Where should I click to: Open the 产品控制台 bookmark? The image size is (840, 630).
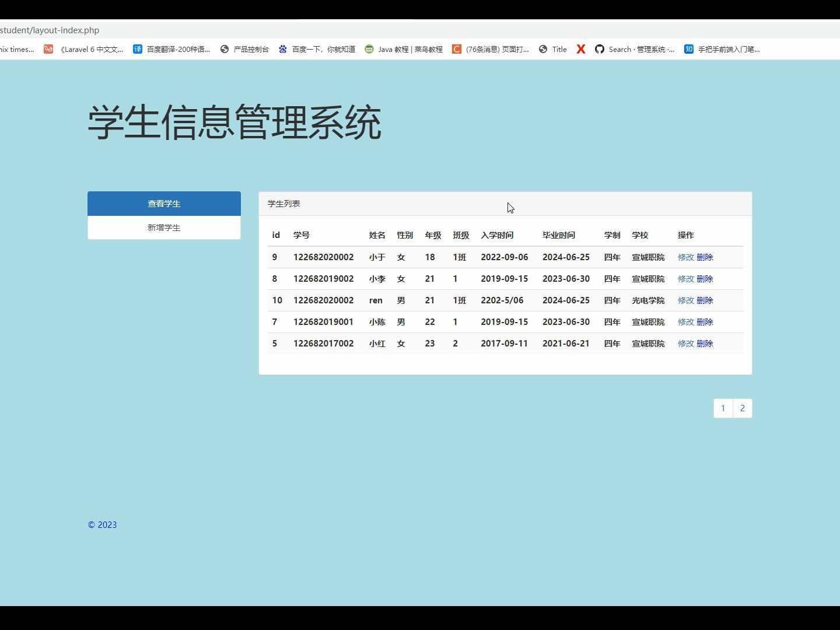pos(244,49)
